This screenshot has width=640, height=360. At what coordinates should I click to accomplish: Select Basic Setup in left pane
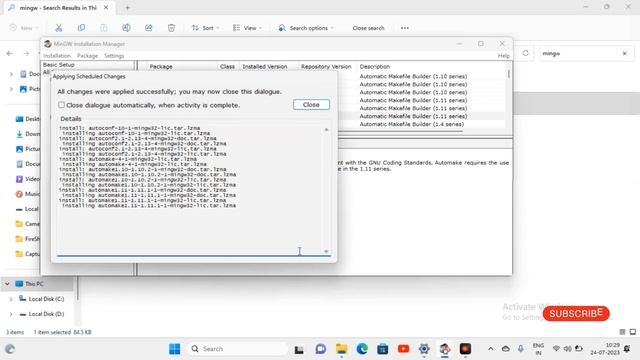pyautogui.click(x=59, y=64)
